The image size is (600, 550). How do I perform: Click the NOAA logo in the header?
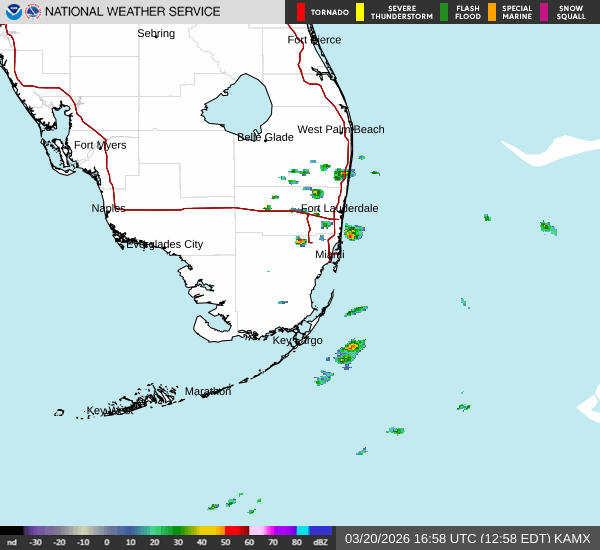[x=14, y=12]
